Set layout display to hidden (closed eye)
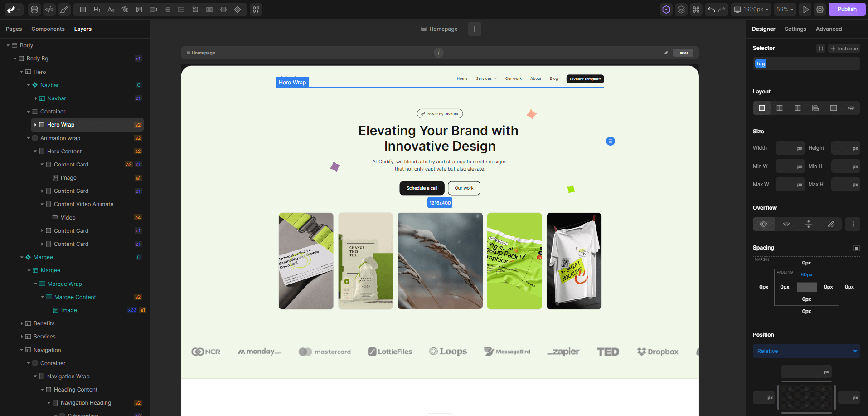Viewport: 868px width, 416px height. point(851,108)
